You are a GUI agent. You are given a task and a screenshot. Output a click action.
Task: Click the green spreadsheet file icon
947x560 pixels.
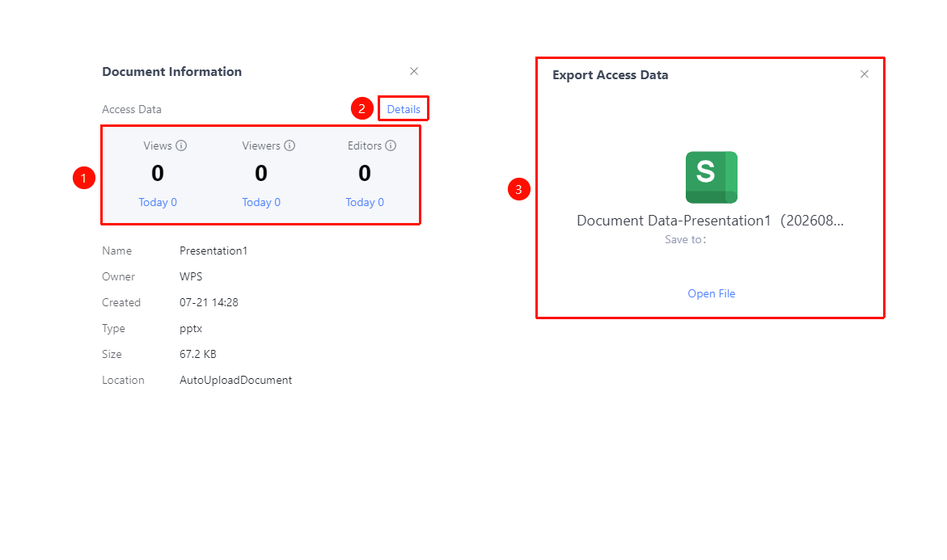[x=712, y=178]
